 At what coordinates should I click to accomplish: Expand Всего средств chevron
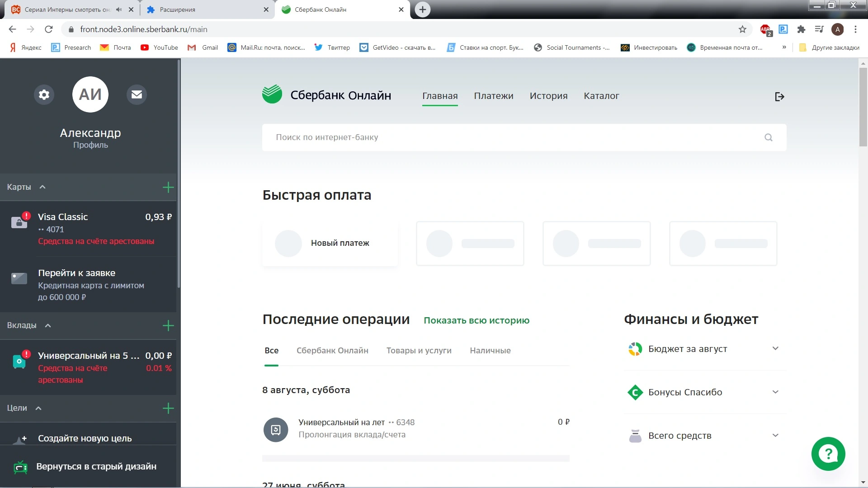[x=775, y=435]
